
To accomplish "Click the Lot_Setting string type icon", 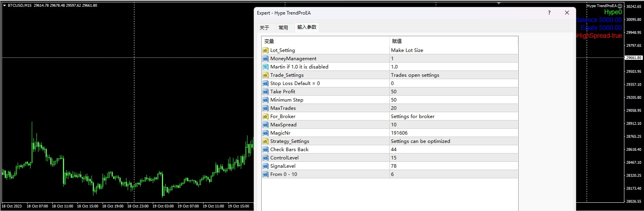I will pyautogui.click(x=265, y=50).
